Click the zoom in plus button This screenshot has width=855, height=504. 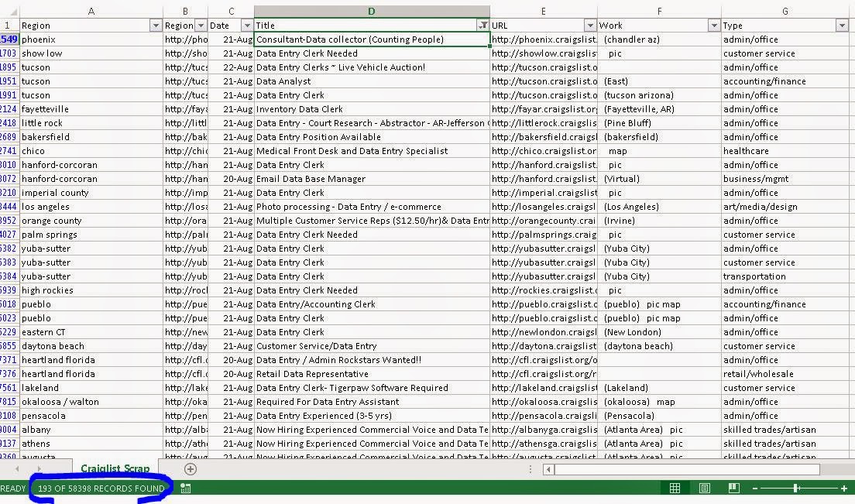tap(844, 489)
